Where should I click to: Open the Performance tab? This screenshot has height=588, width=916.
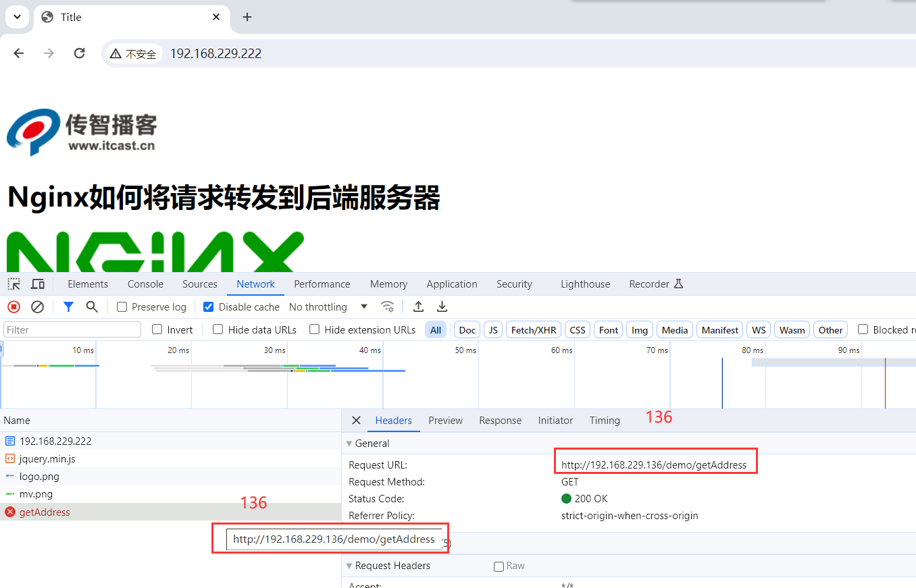pyautogui.click(x=322, y=284)
